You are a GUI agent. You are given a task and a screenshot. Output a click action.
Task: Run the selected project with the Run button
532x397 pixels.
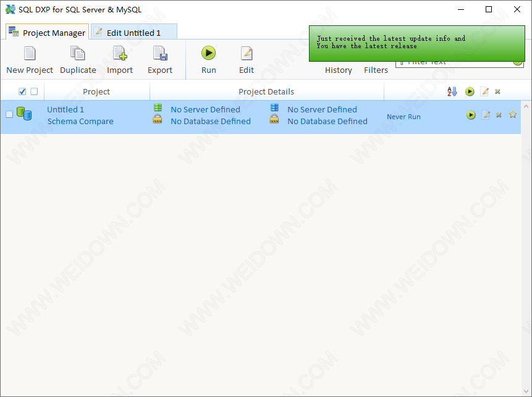tap(208, 60)
